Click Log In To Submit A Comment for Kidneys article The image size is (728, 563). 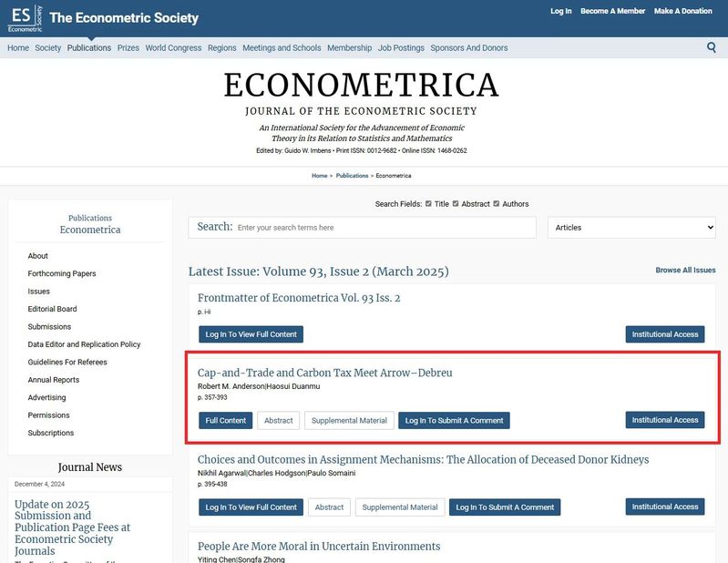[x=505, y=507]
